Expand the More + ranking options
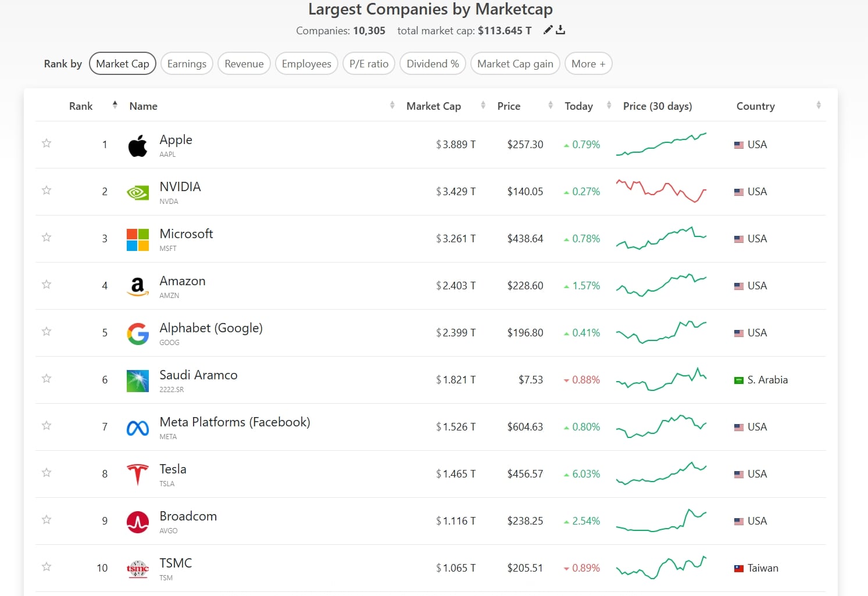 pyautogui.click(x=588, y=64)
